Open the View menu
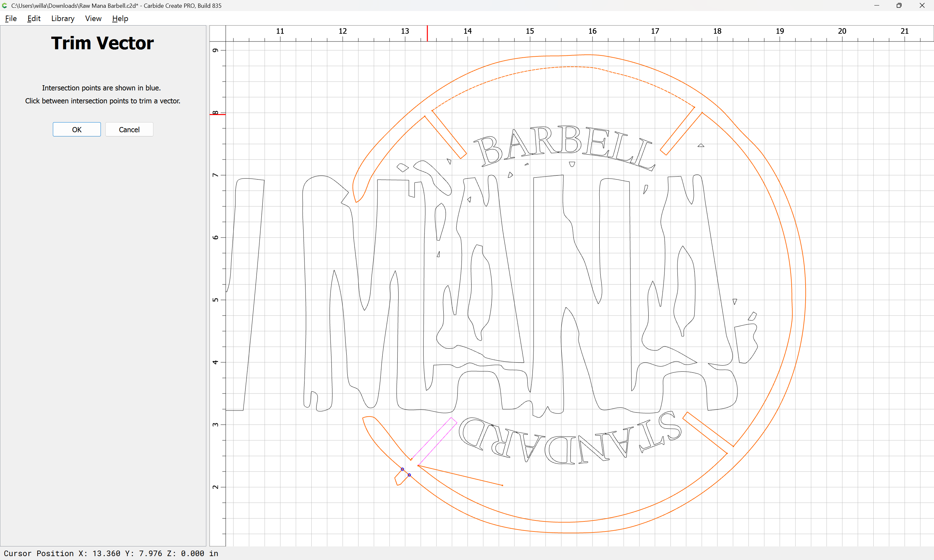 click(x=93, y=18)
